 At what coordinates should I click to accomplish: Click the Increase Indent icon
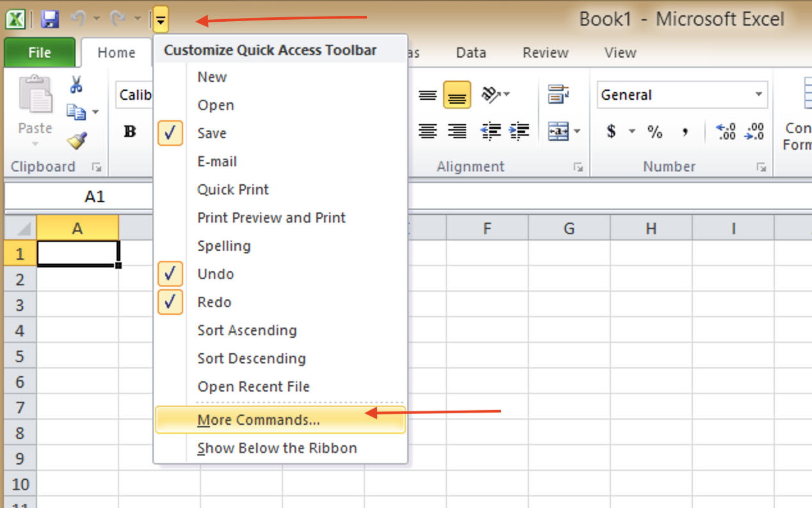[519, 132]
